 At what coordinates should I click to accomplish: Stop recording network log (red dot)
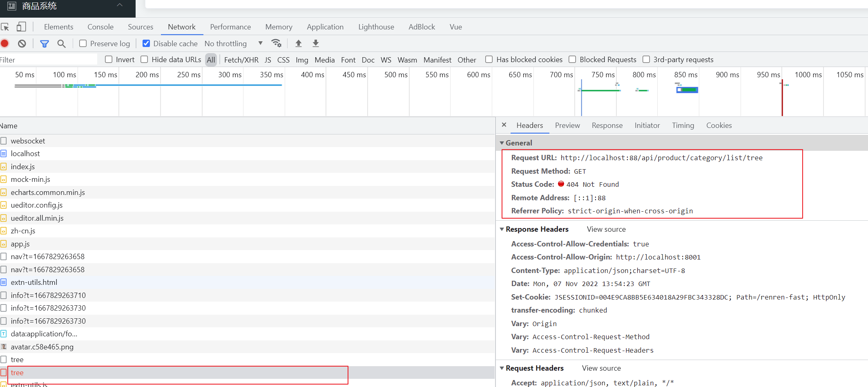tap(5, 43)
